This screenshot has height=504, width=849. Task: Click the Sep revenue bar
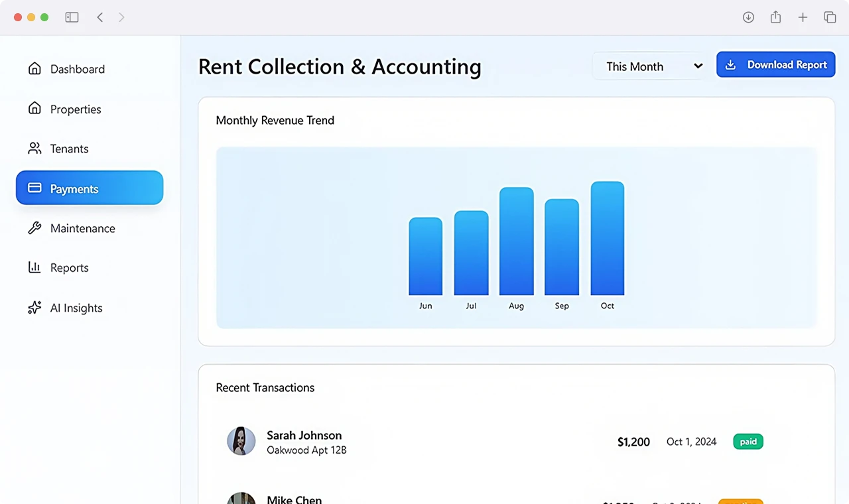click(x=562, y=247)
